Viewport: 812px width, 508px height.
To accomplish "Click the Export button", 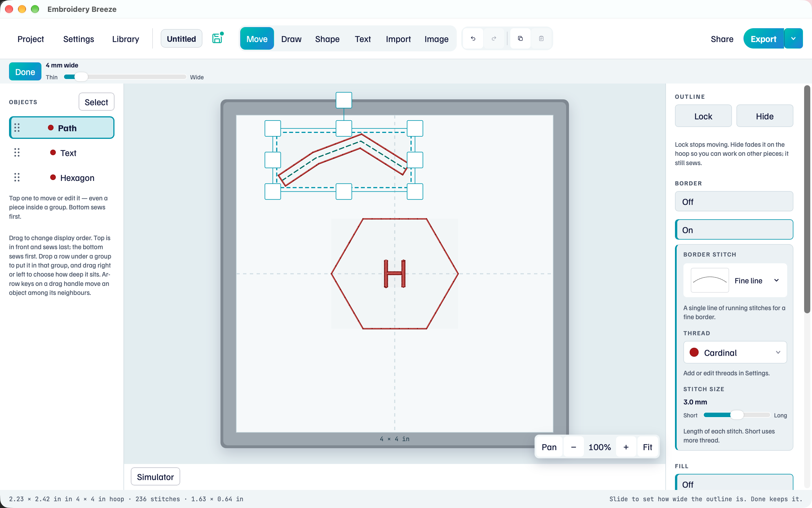I will pyautogui.click(x=763, y=39).
